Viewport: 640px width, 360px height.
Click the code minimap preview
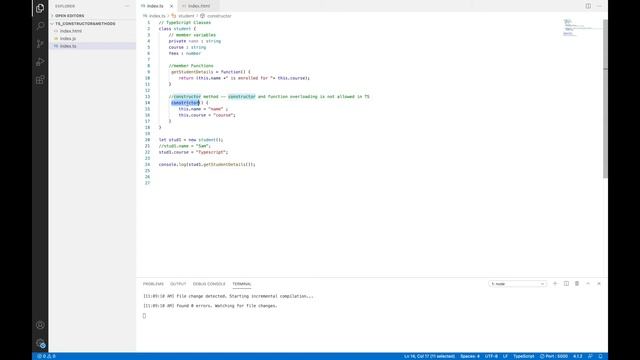point(582,27)
